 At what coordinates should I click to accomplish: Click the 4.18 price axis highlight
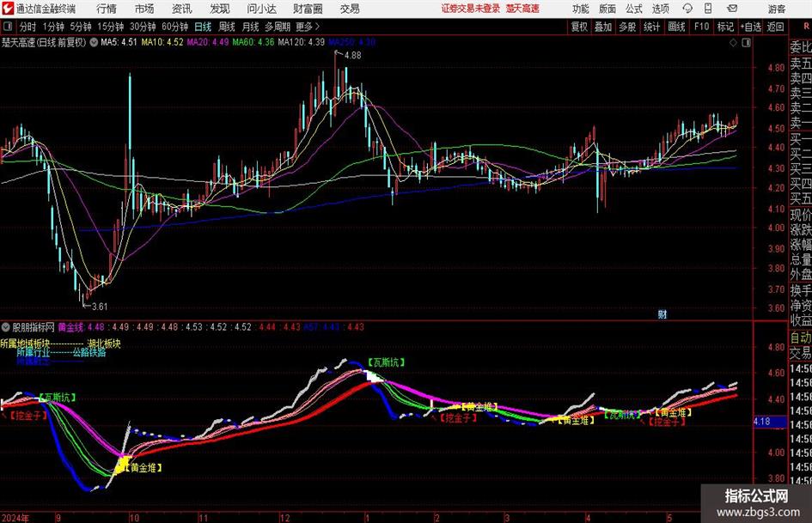coord(771,422)
